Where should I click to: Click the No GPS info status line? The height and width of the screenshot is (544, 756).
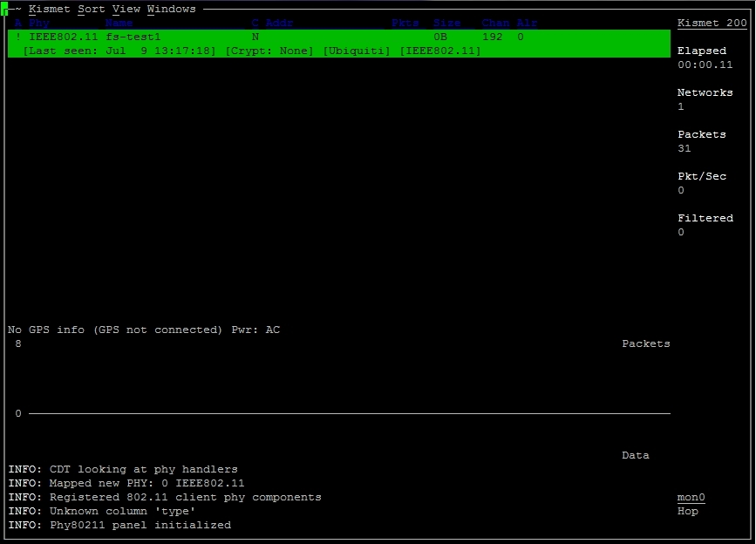coord(115,330)
